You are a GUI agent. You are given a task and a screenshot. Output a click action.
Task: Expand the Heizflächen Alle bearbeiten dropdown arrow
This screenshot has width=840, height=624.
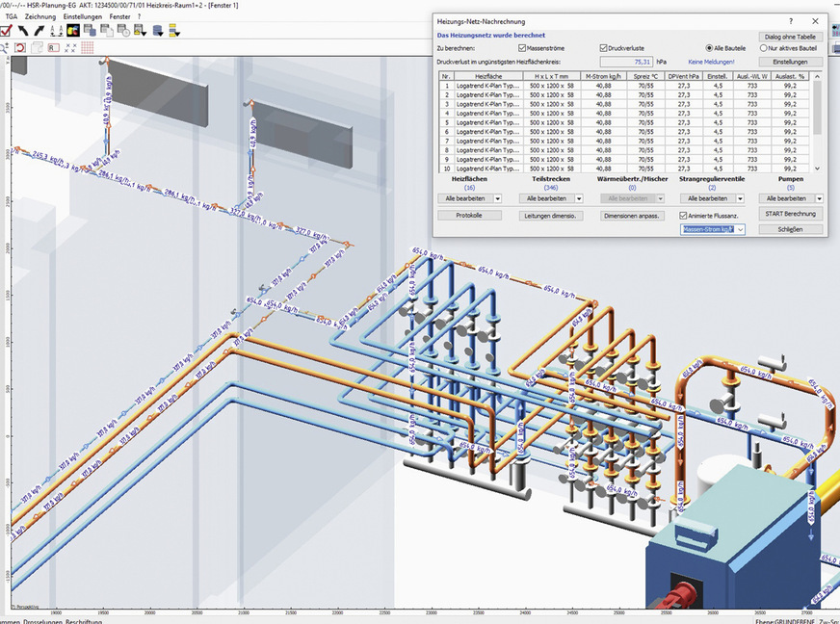[x=498, y=198]
